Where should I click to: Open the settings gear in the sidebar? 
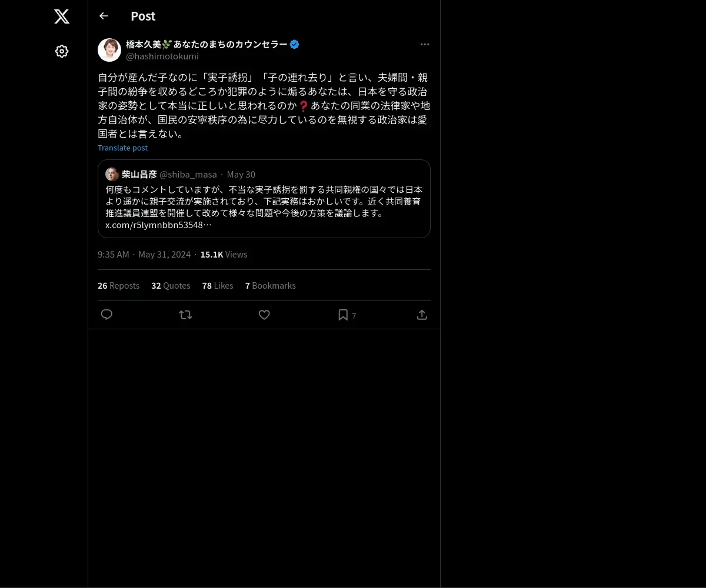(x=62, y=51)
